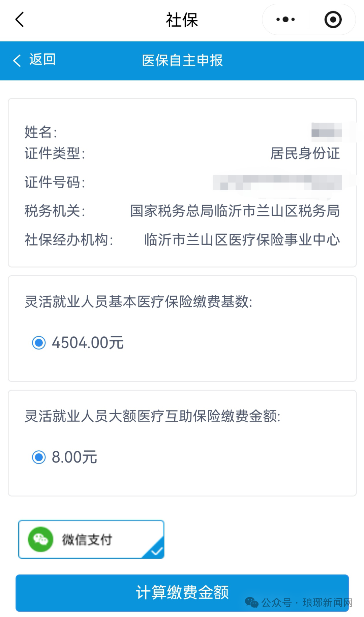Open the three-dot more options menu
Viewport: 364px width, 617px height.
click(285, 20)
